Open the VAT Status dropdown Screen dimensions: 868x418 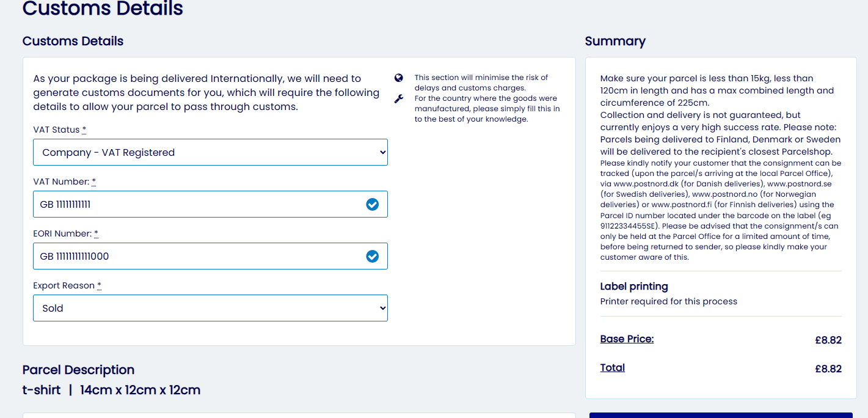click(210, 152)
